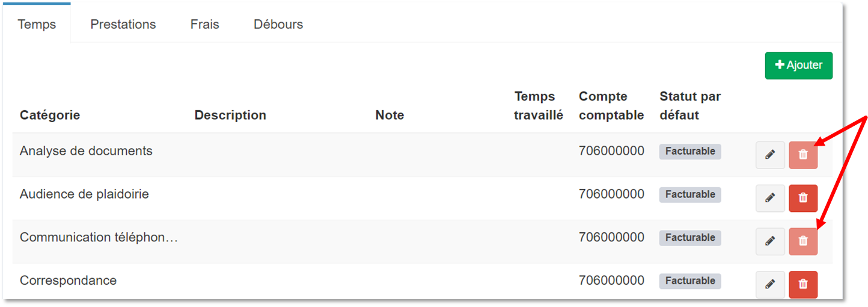The image size is (868, 307).
Task: Edit the Analyse de documents row
Action: tap(770, 155)
